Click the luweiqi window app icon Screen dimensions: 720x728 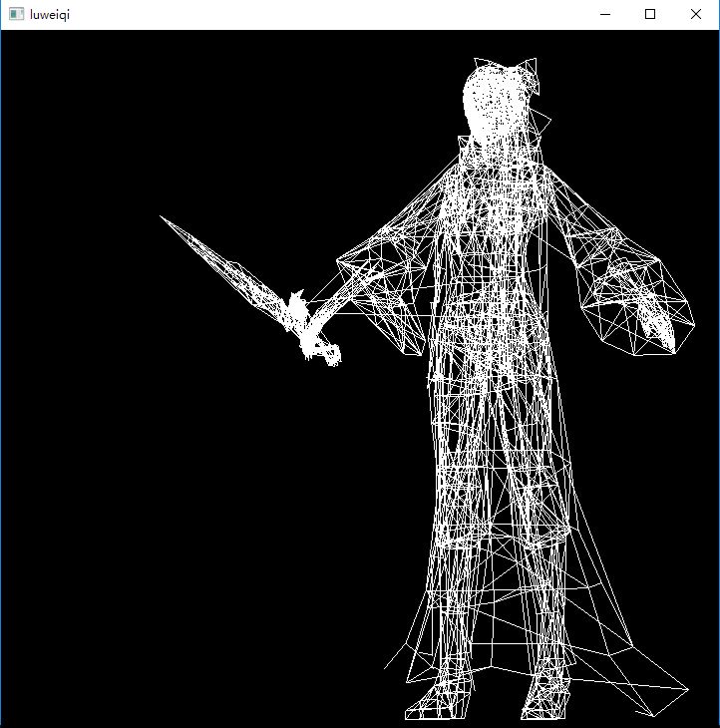click(x=16, y=14)
